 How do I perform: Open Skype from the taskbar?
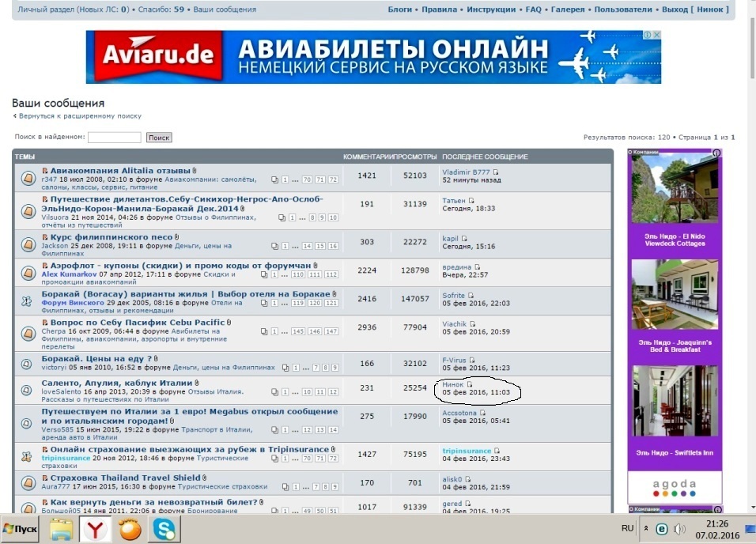(163, 529)
